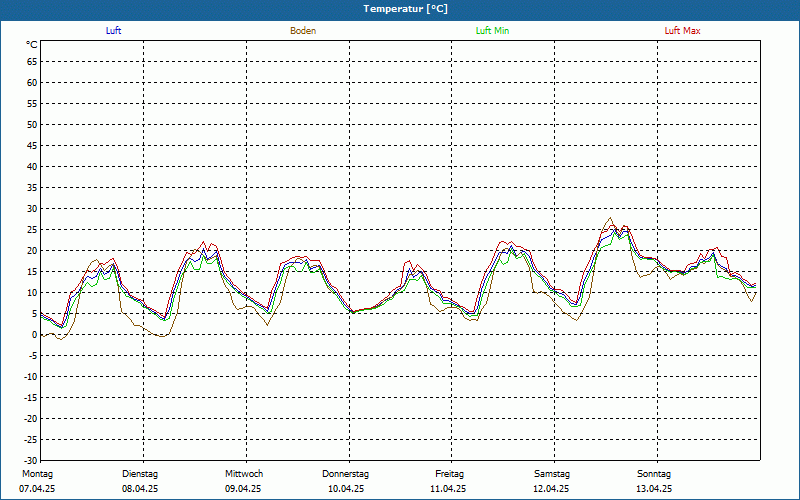Click the 35 value on the y-axis
This screenshot has width=800, height=500.
tap(32, 188)
